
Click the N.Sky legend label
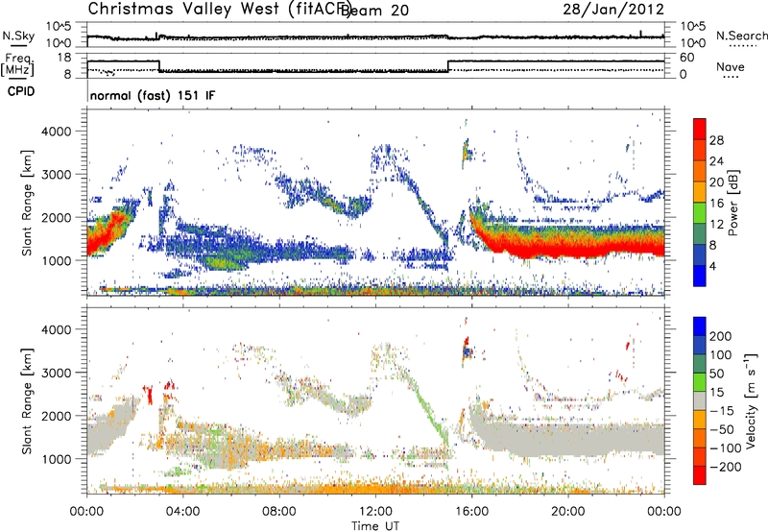pos(18,36)
